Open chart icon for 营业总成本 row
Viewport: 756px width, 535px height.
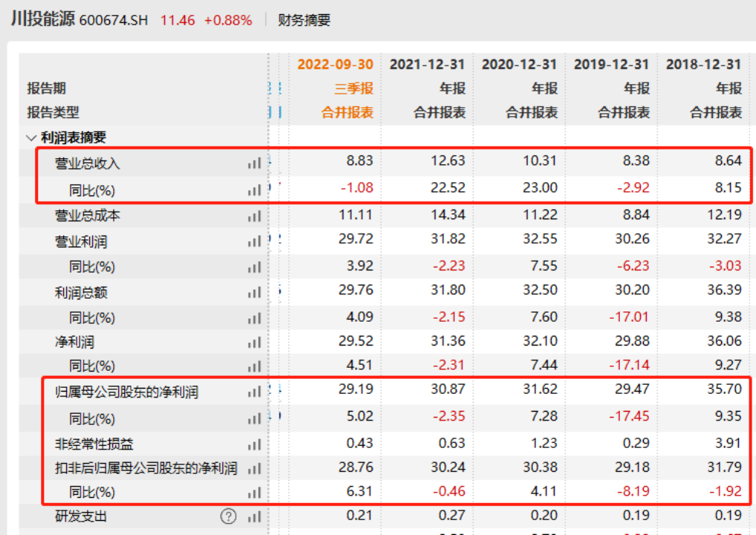(254, 216)
